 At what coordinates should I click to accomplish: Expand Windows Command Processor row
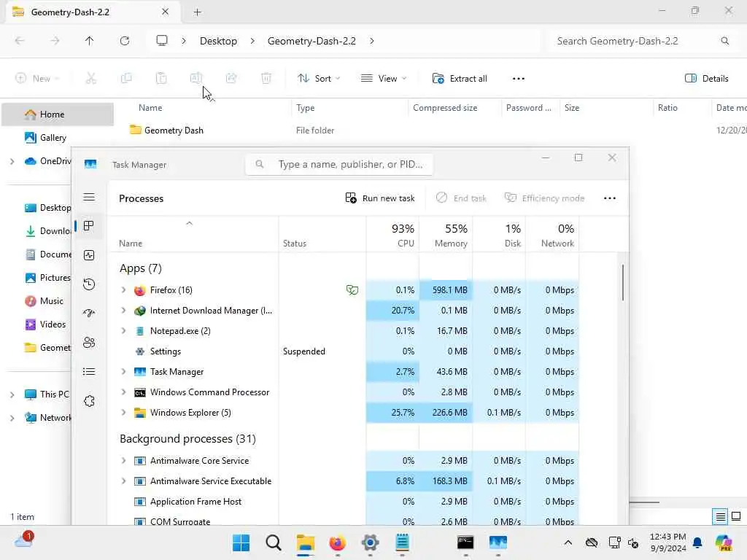[123, 392]
